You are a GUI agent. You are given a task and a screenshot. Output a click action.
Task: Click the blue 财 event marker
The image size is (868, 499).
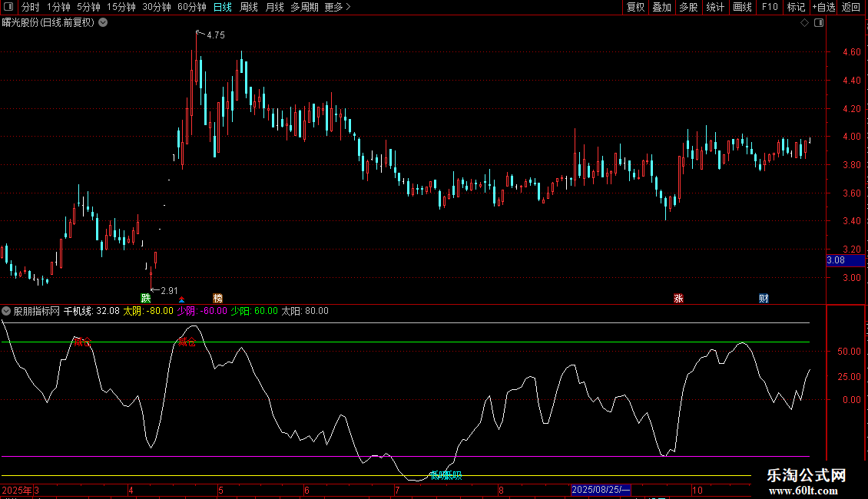coord(764,298)
